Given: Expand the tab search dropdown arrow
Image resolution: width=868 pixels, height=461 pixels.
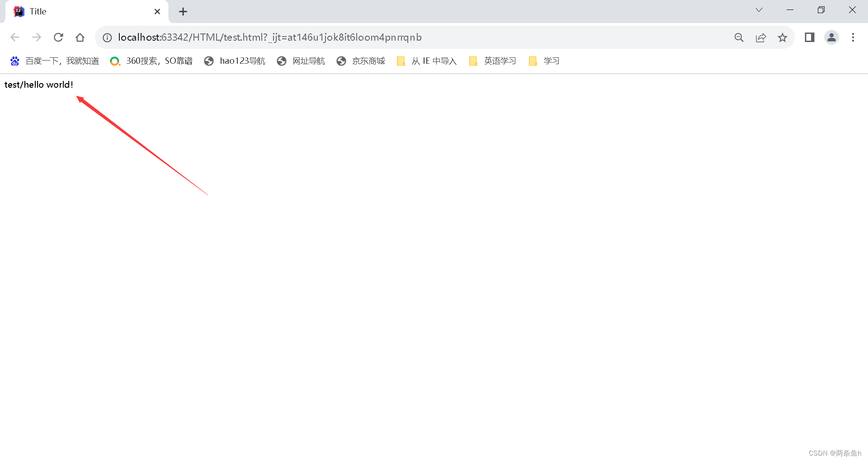Looking at the screenshot, I should coord(759,10).
